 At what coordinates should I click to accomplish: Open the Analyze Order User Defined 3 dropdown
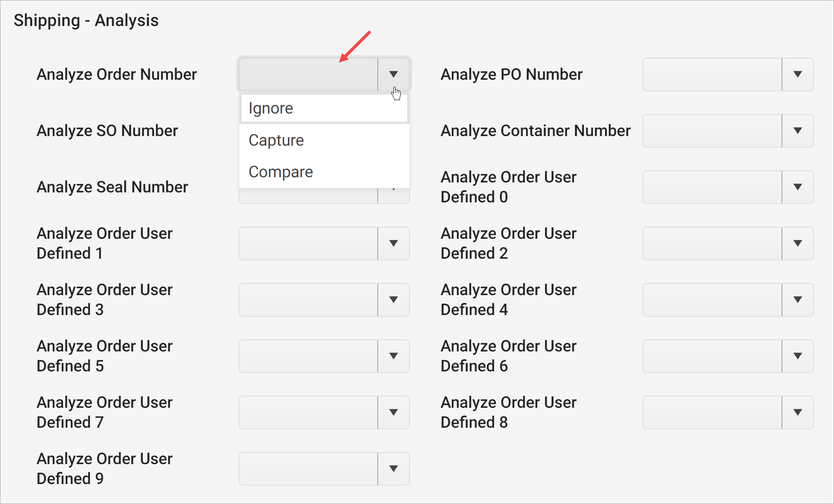tap(393, 299)
